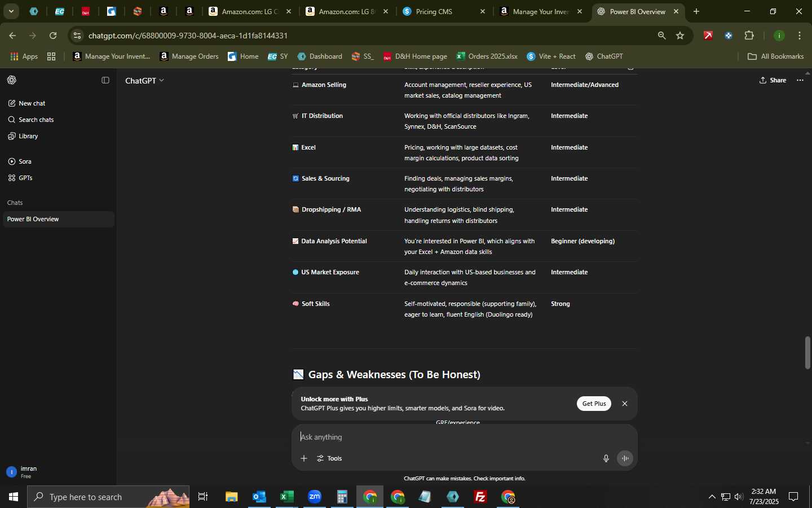The width and height of the screenshot is (812, 508).
Task: Open the Extensions puzzle icon
Action: point(750,36)
